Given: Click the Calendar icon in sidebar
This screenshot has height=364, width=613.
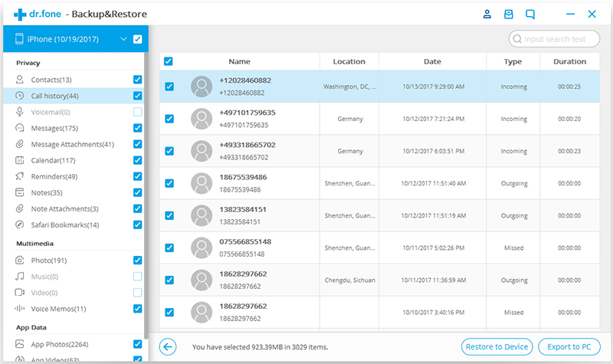Looking at the screenshot, I should (20, 160).
